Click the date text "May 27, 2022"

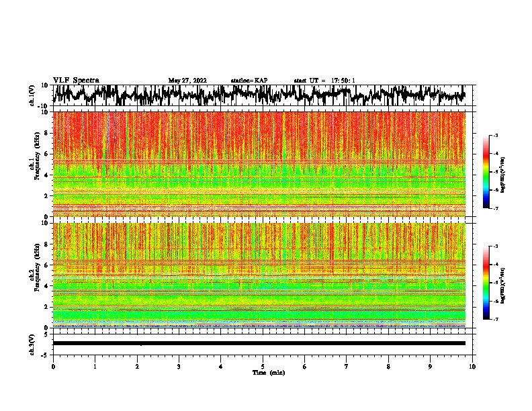coord(187,81)
